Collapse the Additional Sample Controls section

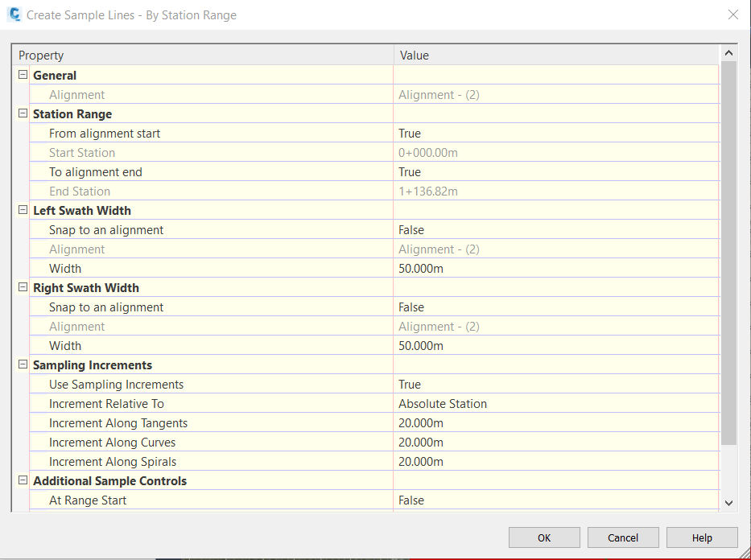click(x=23, y=480)
